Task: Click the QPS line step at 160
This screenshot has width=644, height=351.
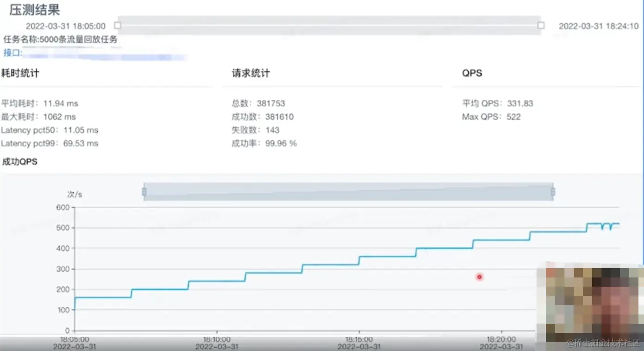Action: (103, 297)
